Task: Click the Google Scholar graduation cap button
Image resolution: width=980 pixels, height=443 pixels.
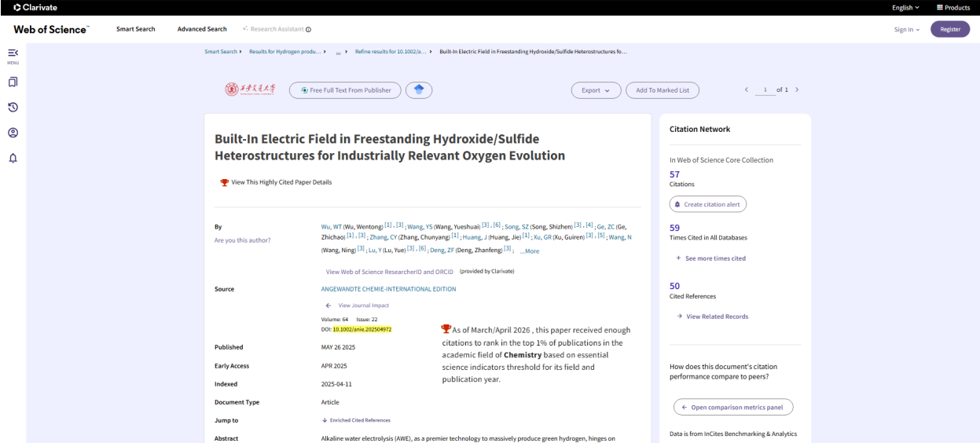Action: click(x=419, y=90)
